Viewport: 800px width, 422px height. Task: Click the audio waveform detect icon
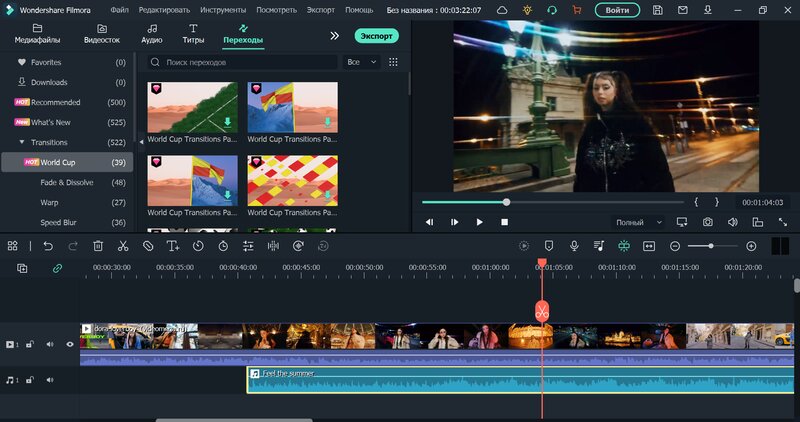(273, 246)
